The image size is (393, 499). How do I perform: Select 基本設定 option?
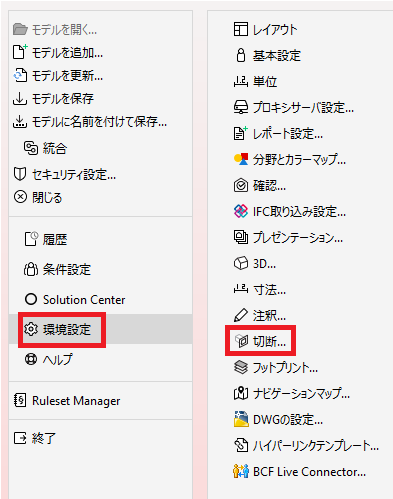(x=277, y=55)
